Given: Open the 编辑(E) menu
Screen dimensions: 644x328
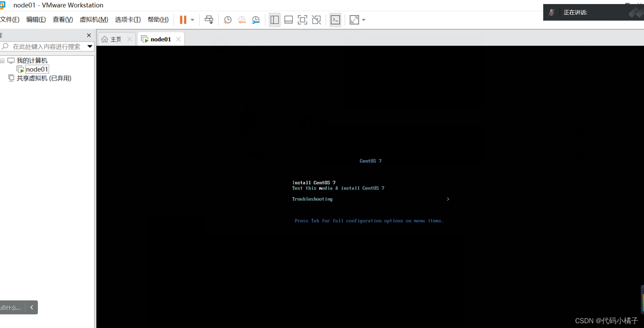Looking at the screenshot, I should [36, 20].
